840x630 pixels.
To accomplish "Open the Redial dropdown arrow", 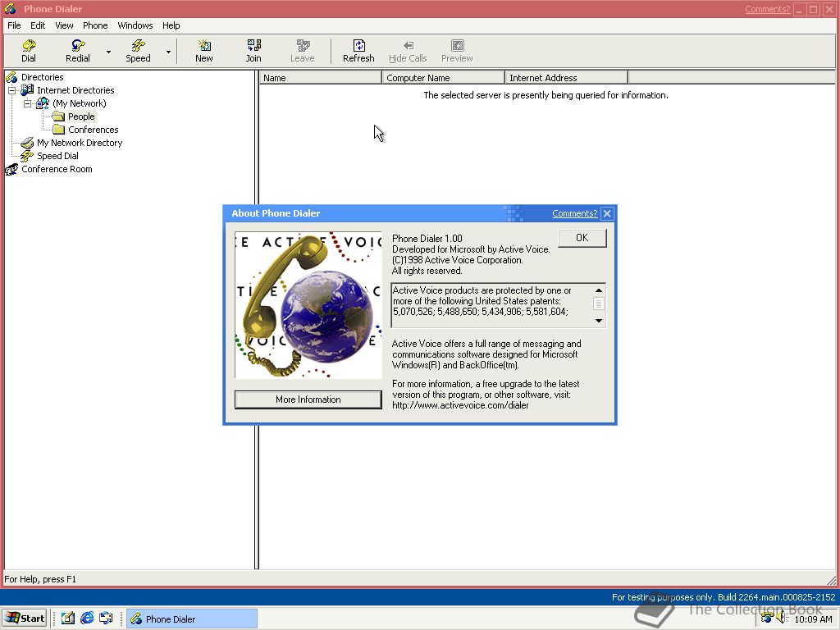I will tap(109, 52).
